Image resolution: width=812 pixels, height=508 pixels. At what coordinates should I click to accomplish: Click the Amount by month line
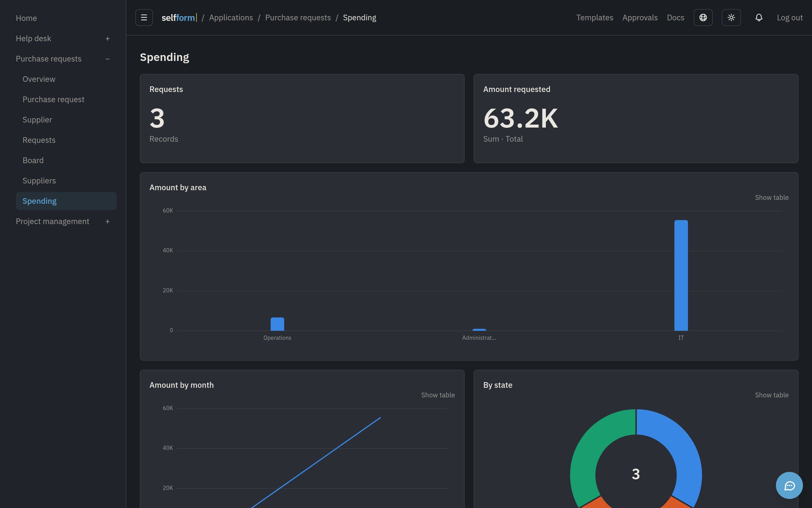pos(315,463)
